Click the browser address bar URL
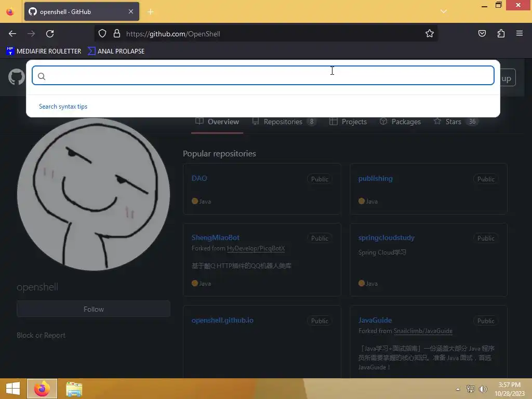Image resolution: width=532 pixels, height=399 pixels. click(x=173, y=34)
